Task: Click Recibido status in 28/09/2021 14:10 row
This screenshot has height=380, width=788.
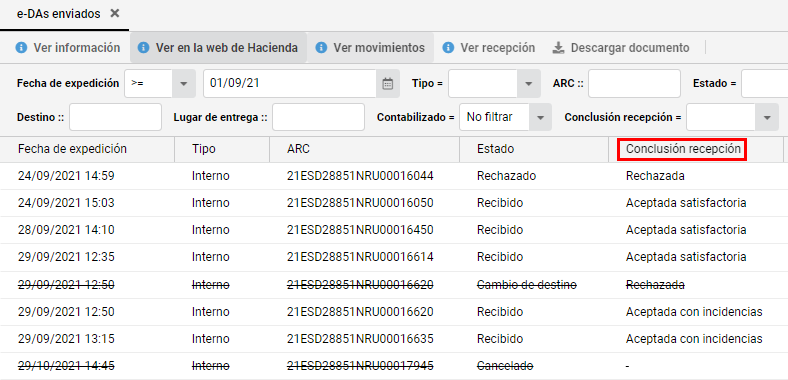Action: [500, 230]
